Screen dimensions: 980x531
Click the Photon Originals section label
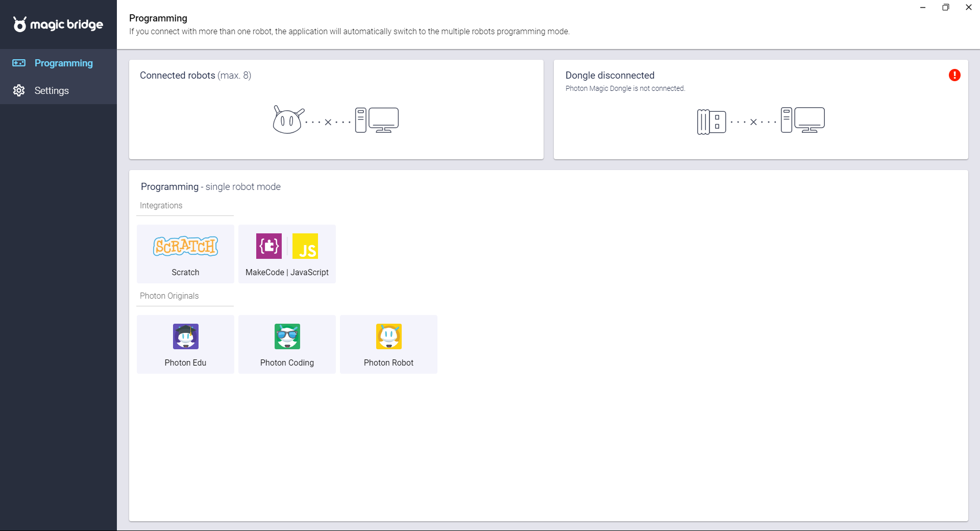(x=169, y=296)
